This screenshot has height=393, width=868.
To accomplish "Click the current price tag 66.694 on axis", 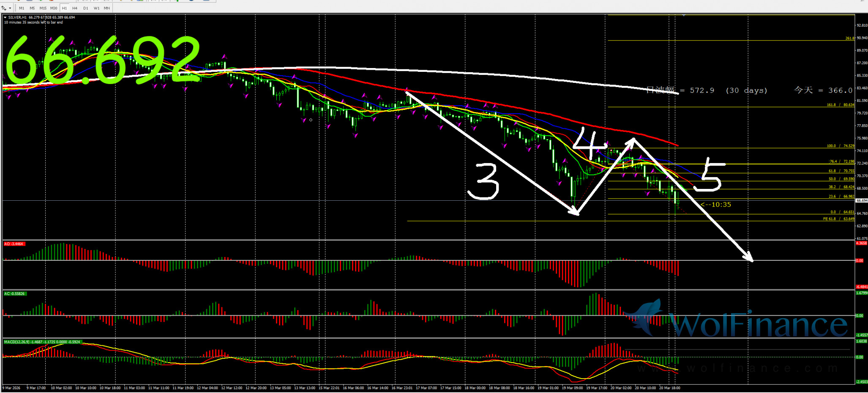I will click(861, 201).
